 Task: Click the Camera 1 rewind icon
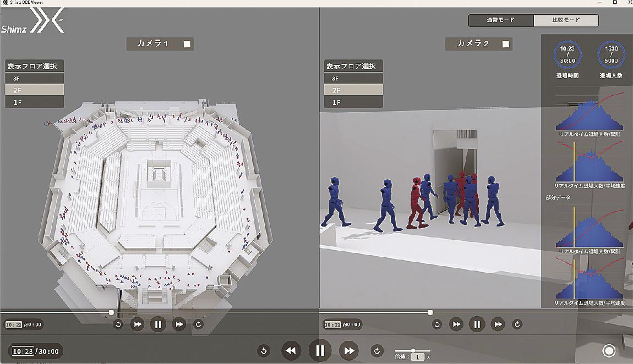coord(137,324)
